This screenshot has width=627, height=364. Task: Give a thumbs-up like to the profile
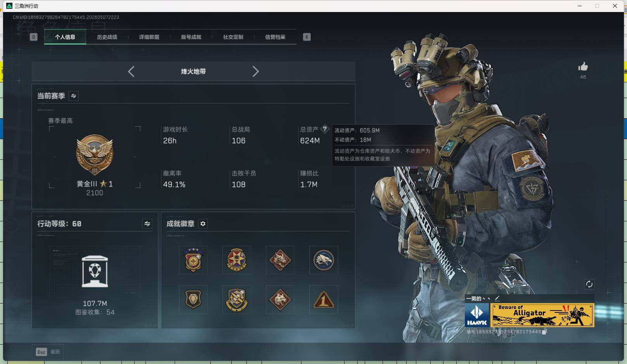[583, 67]
